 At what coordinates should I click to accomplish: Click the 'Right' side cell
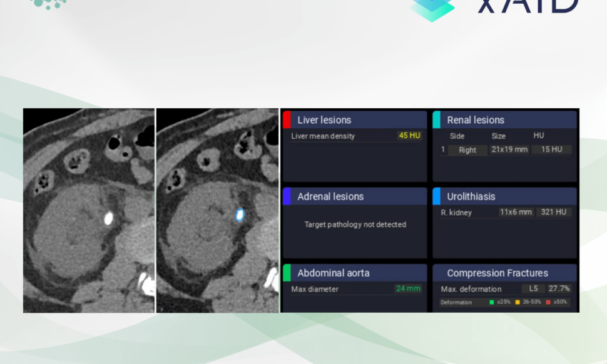[467, 150]
